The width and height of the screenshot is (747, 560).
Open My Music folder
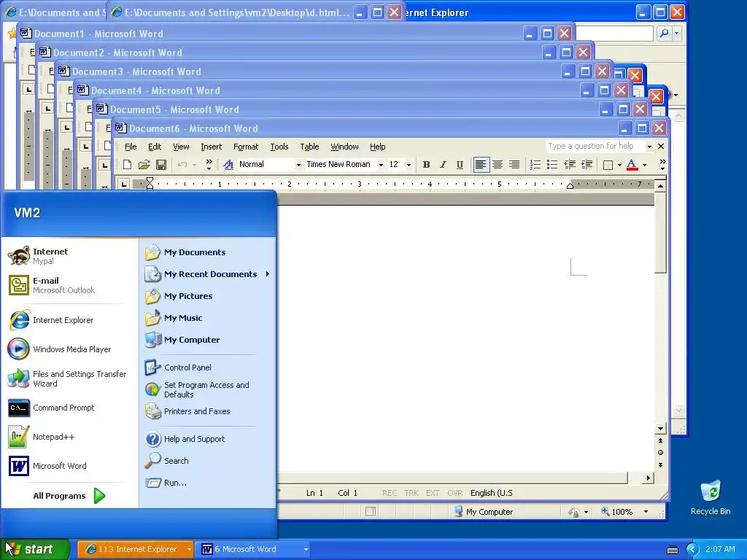click(x=208, y=318)
